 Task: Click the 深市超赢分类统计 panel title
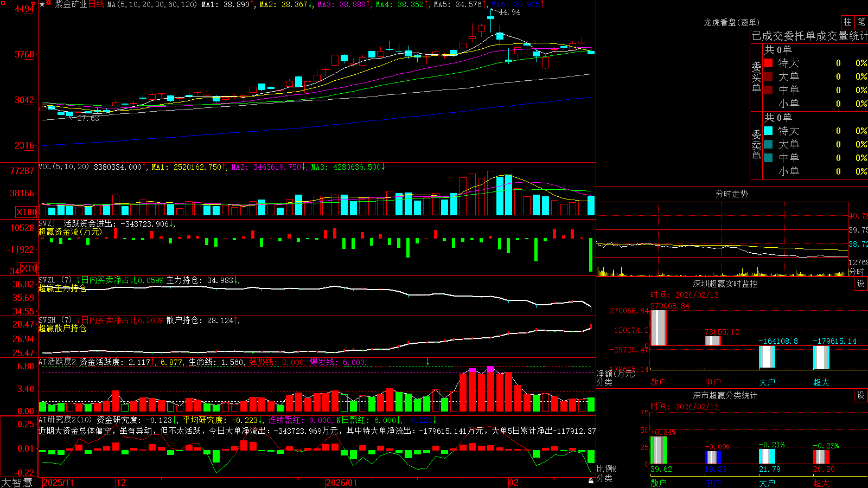725,395
